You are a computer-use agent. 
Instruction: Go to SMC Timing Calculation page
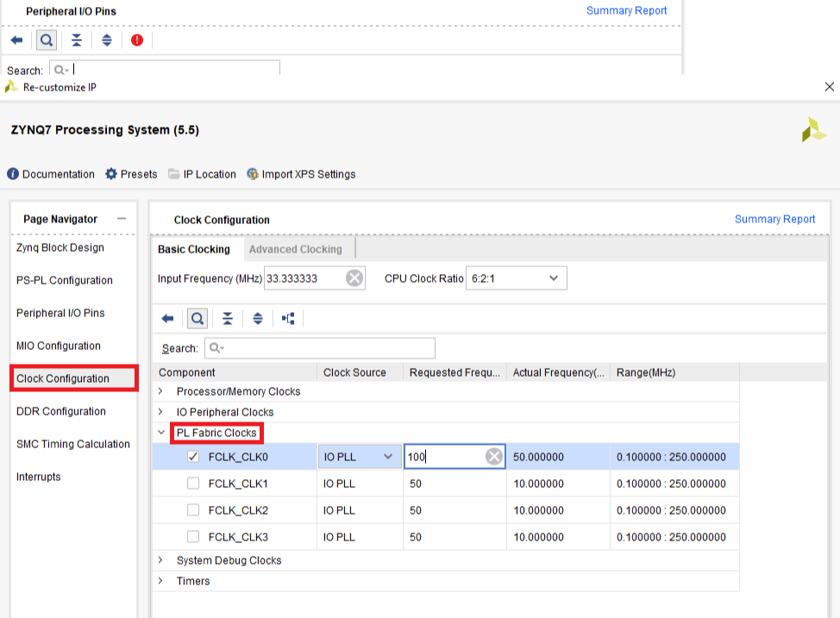tap(72, 443)
